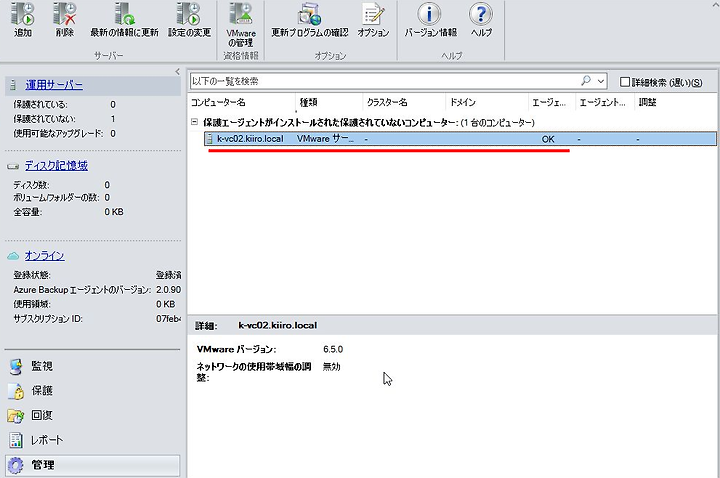Click the 保護 navigation icon
The width and height of the screenshot is (720, 478).
click(x=16, y=391)
